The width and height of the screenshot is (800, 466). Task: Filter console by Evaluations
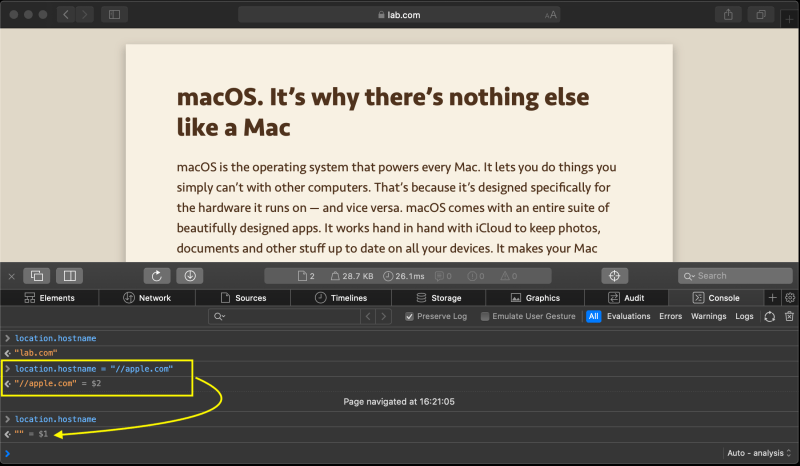pos(629,316)
